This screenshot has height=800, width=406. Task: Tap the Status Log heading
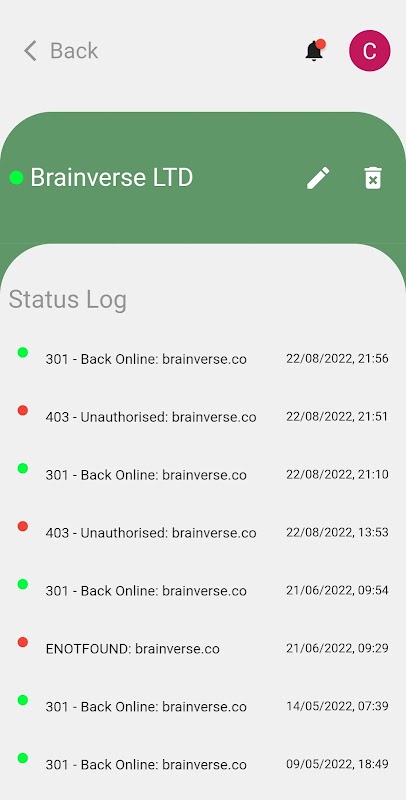(67, 299)
